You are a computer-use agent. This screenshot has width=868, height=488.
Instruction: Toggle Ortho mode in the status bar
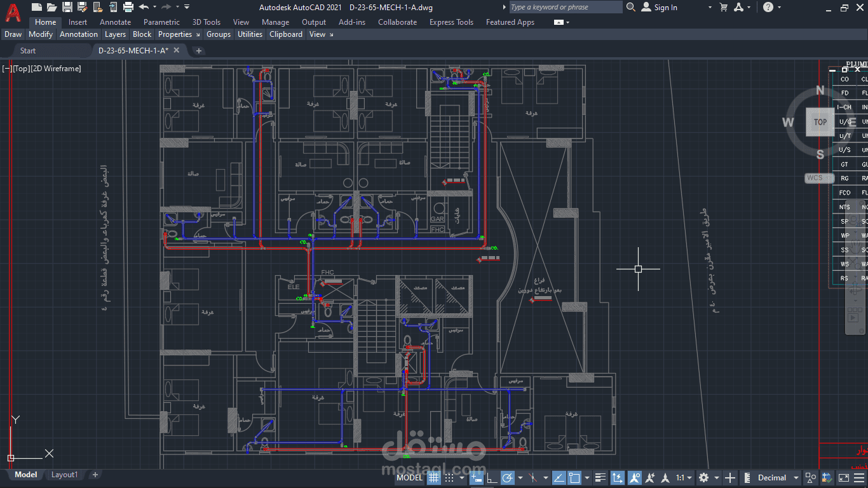click(492, 478)
